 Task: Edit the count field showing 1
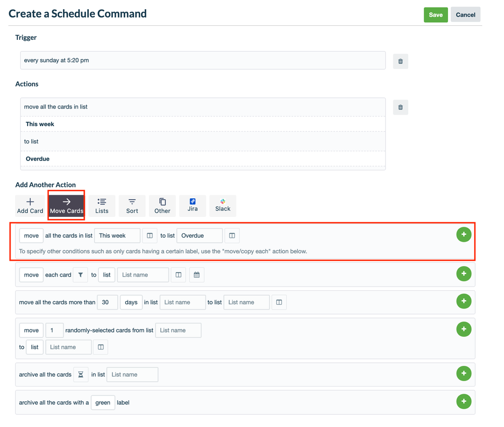click(54, 330)
